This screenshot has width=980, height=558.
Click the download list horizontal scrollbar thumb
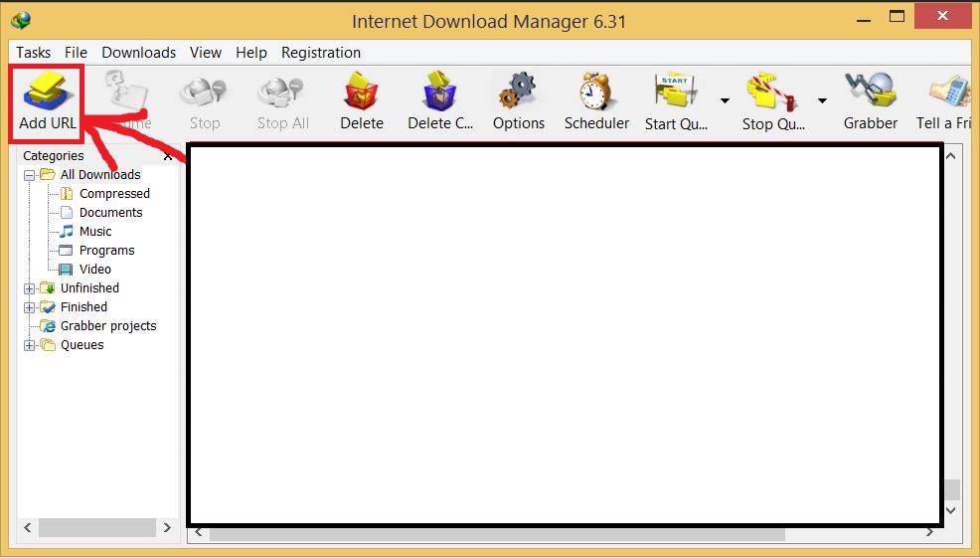tap(497, 533)
